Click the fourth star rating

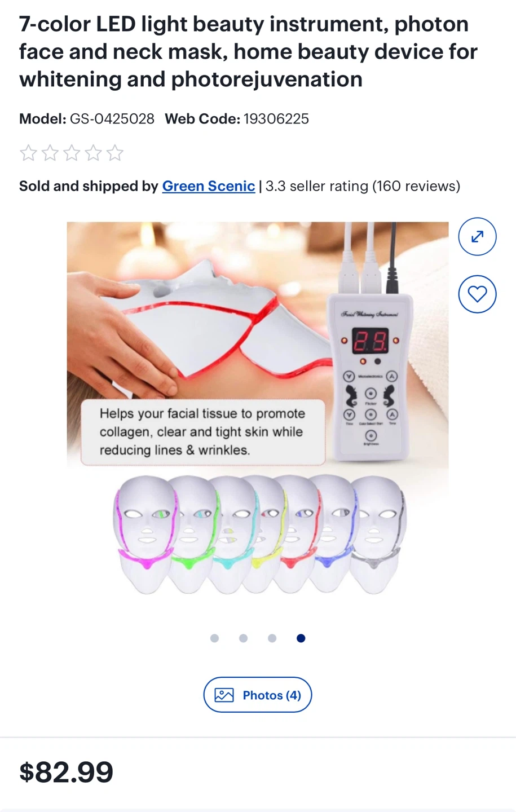pos(93,153)
